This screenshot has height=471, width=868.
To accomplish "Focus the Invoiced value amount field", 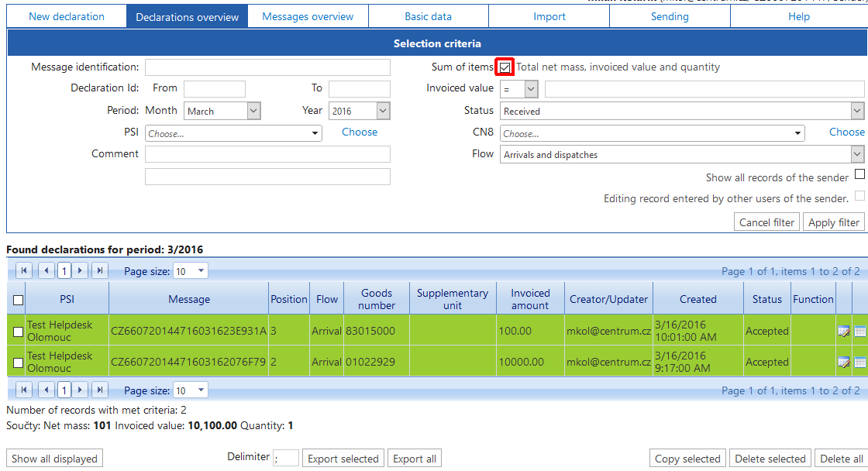I will click(704, 88).
